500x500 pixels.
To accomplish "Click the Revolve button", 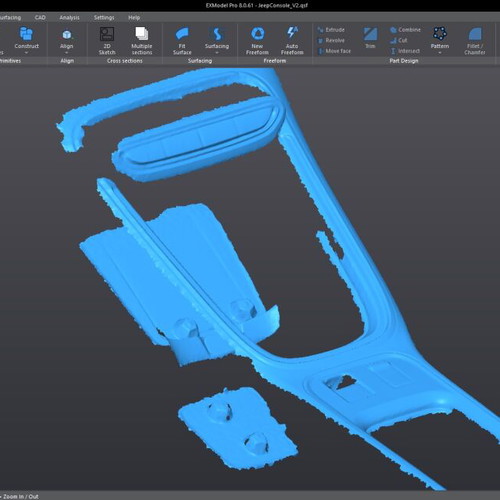I will coord(331,40).
